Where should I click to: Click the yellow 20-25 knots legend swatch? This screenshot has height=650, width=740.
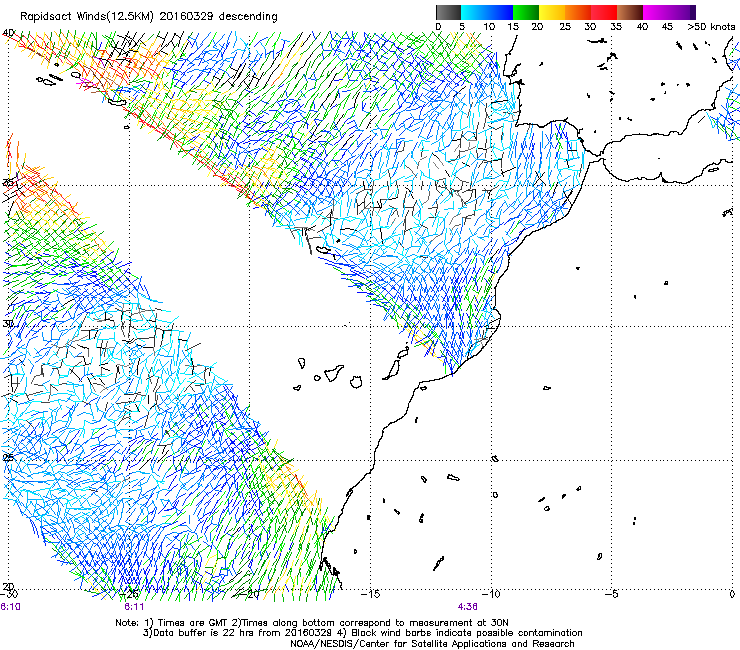(552, 12)
